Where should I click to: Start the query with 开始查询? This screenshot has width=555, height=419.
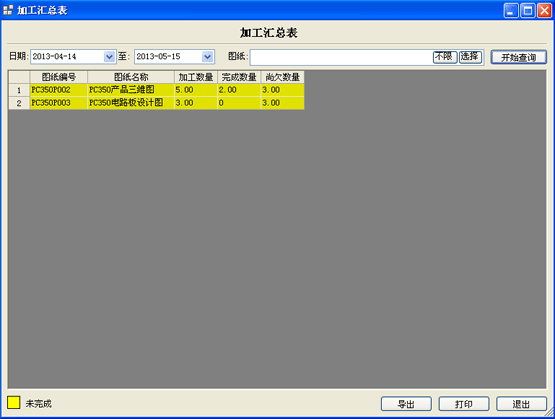[x=519, y=57]
